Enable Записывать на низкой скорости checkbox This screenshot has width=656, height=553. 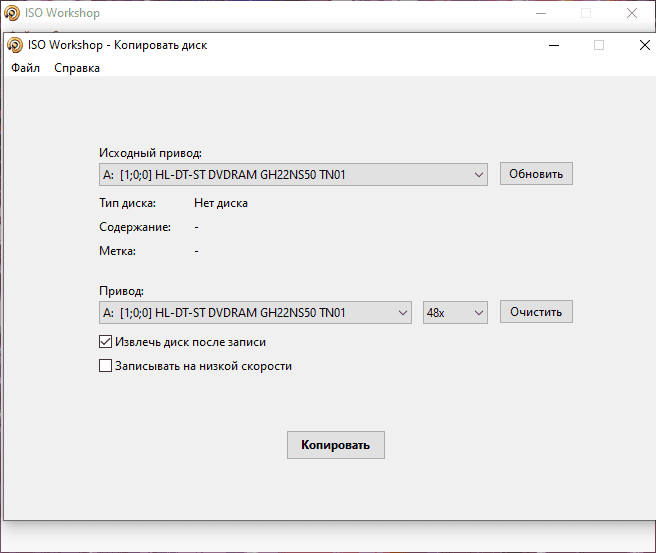105,366
